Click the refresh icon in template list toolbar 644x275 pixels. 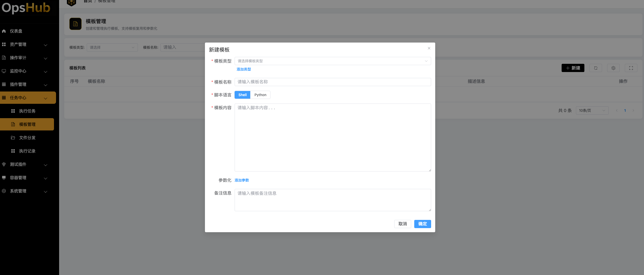point(595,68)
